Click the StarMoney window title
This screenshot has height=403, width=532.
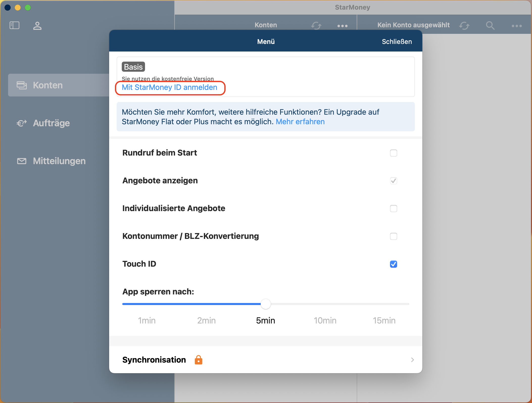[x=352, y=7]
